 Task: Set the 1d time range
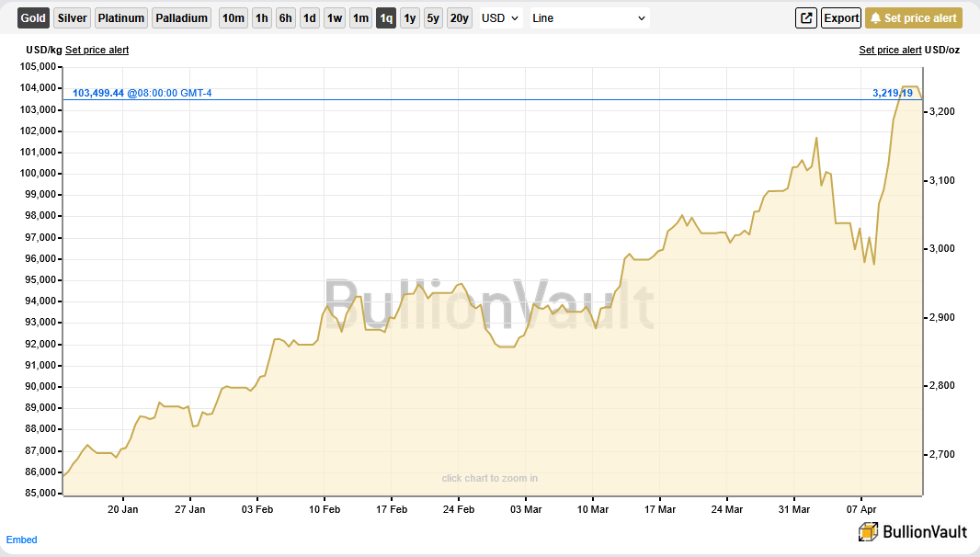coord(310,18)
